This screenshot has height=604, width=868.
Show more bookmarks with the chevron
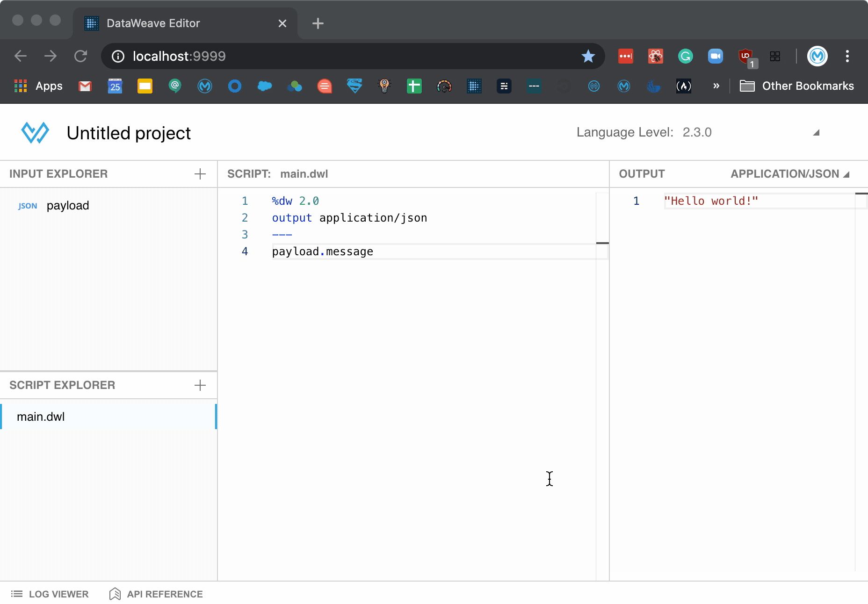(716, 86)
